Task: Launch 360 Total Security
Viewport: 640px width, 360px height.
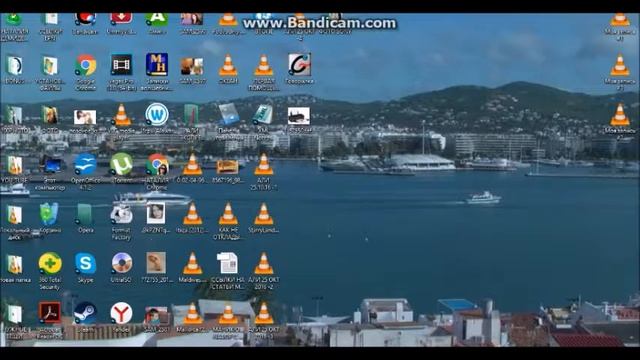Action: 50,264
